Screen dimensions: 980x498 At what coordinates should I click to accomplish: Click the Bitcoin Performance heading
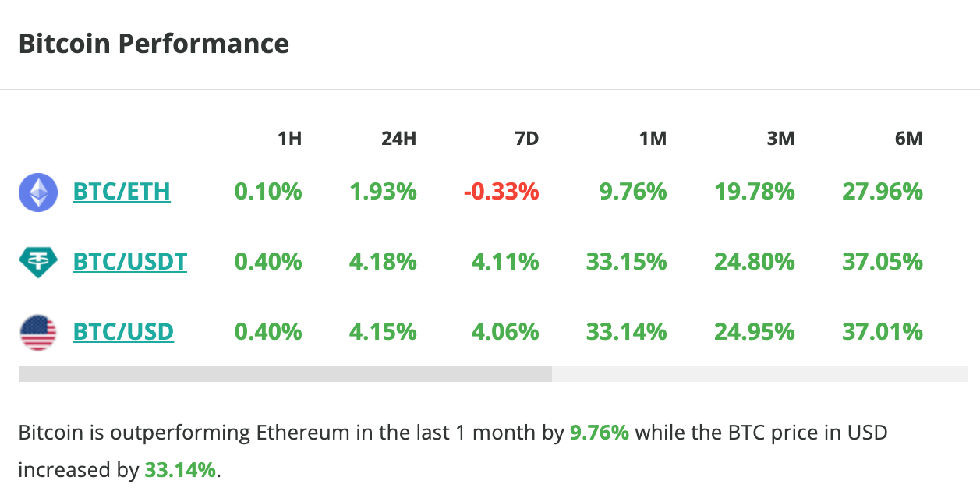click(154, 44)
